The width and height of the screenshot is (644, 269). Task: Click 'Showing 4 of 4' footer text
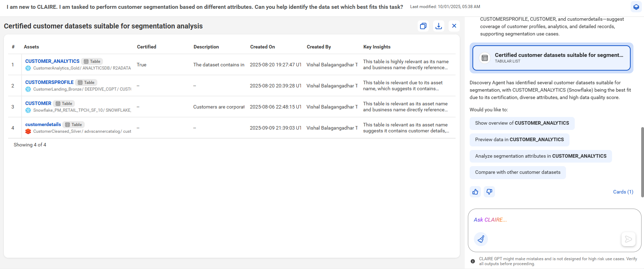(30, 145)
